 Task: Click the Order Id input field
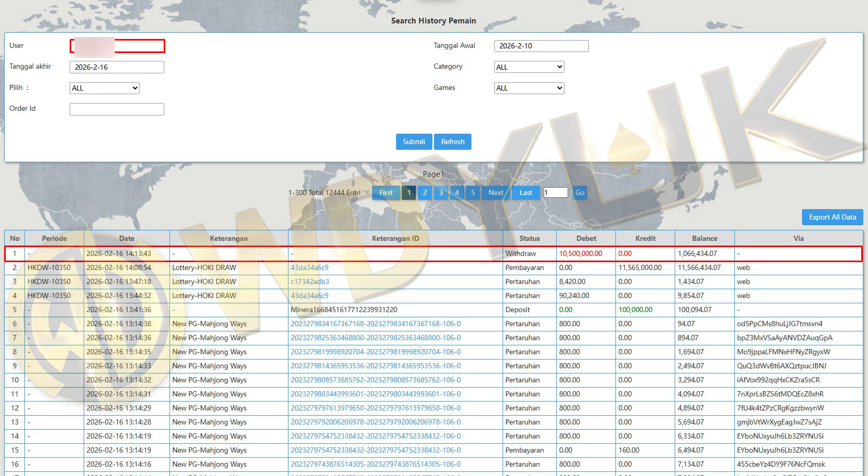(x=117, y=109)
